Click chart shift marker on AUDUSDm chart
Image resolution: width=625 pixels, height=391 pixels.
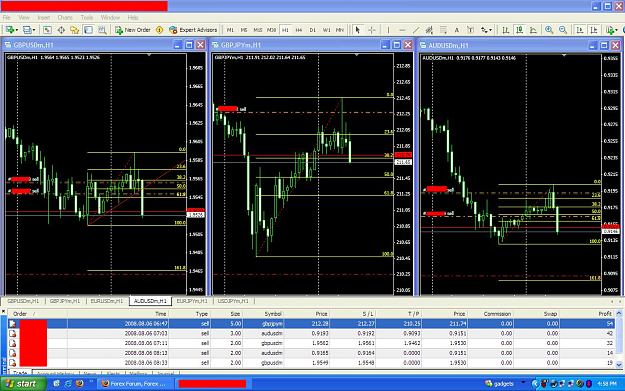pos(564,55)
